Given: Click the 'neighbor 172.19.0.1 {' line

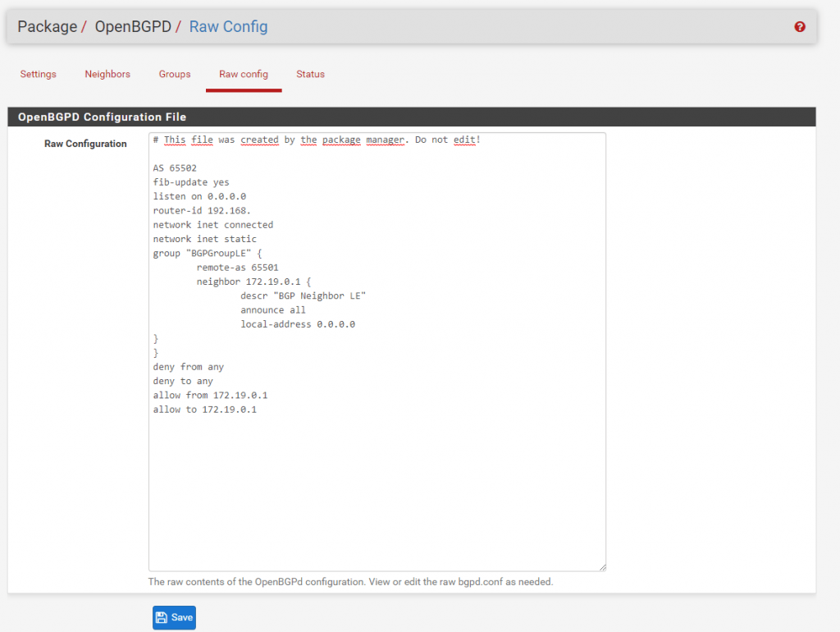Looking at the screenshot, I should pyautogui.click(x=253, y=282).
